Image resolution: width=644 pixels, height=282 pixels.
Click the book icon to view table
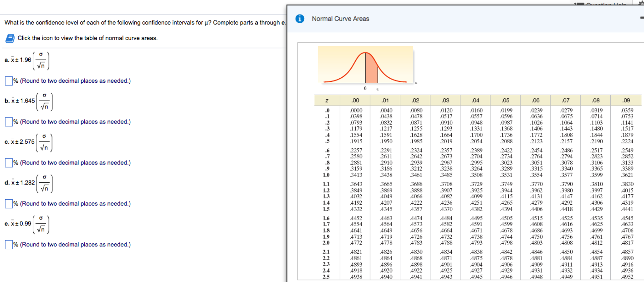click(10, 38)
